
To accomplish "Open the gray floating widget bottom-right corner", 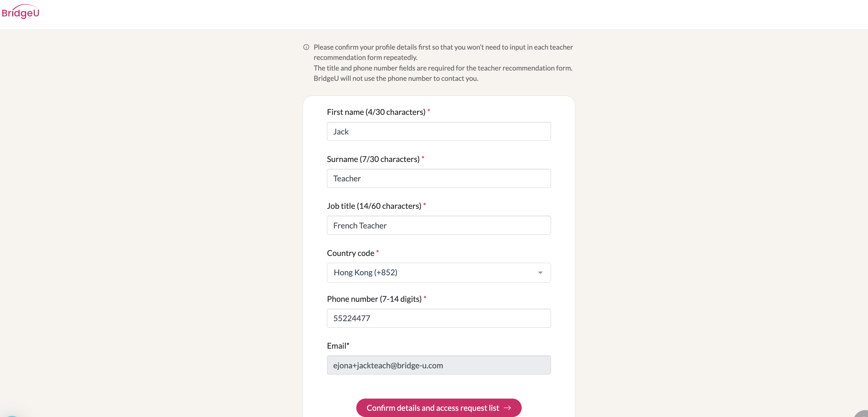I will 861,414.
